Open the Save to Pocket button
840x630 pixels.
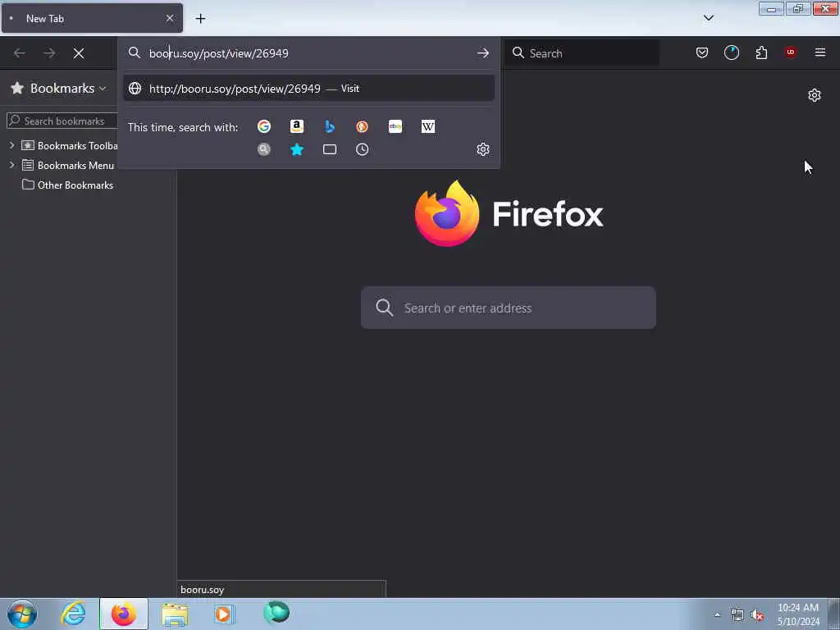pos(702,52)
